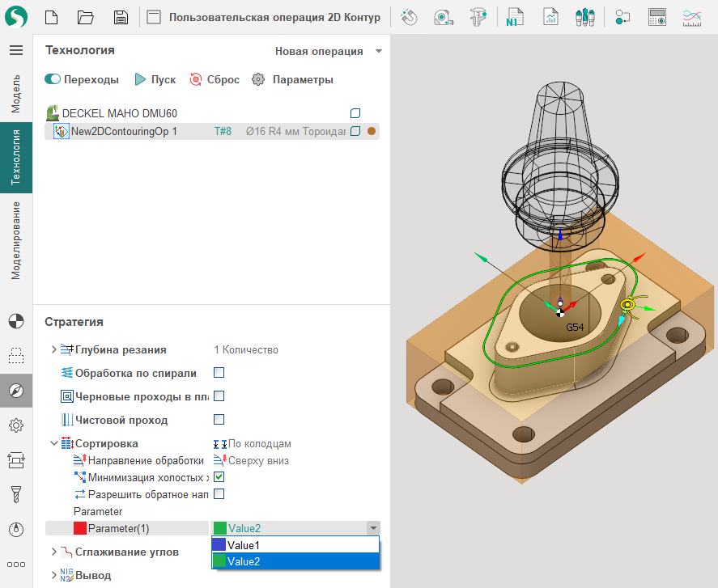Click the tool icon in left sidebar
This screenshot has width=718, height=588.
(16, 494)
